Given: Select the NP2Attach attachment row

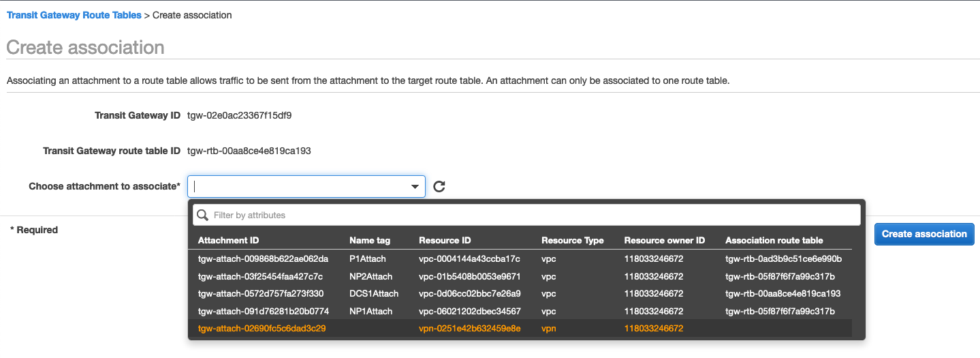Looking at the screenshot, I should 370,277.
